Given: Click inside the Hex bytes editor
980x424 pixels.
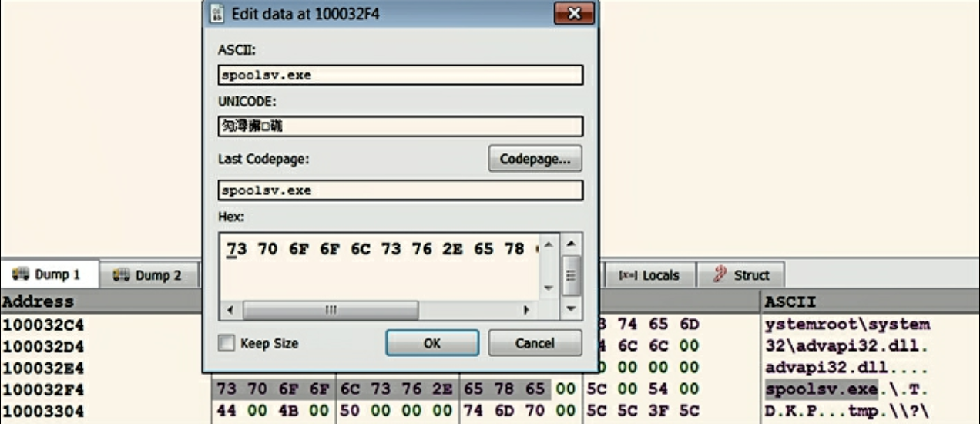Looking at the screenshot, I should point(378,266).
